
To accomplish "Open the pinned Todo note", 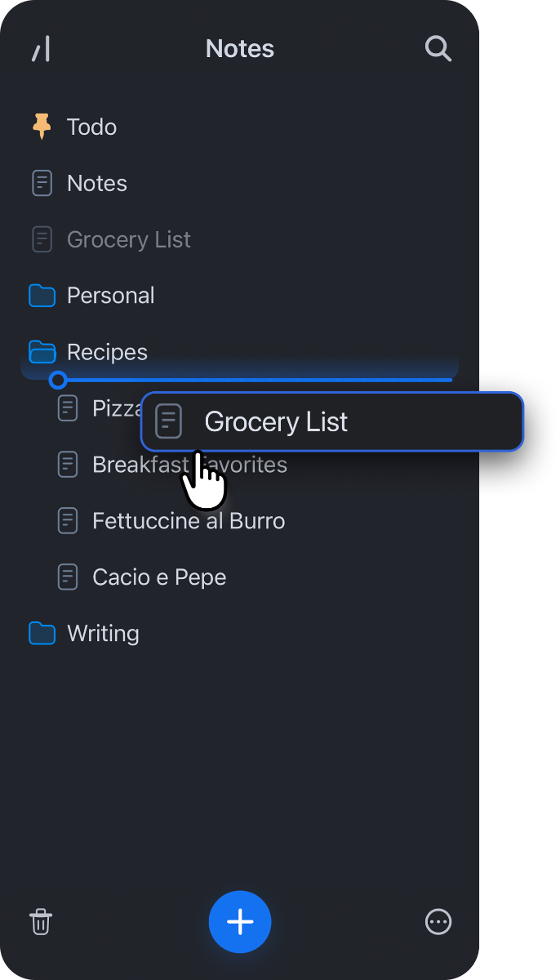I will click(91, 127).
